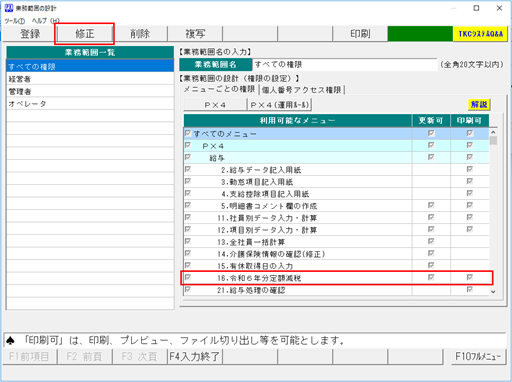The image size is (512, 382).
Task: Click the menu list scrollbar down arrow
Action: tap(493, 291)
